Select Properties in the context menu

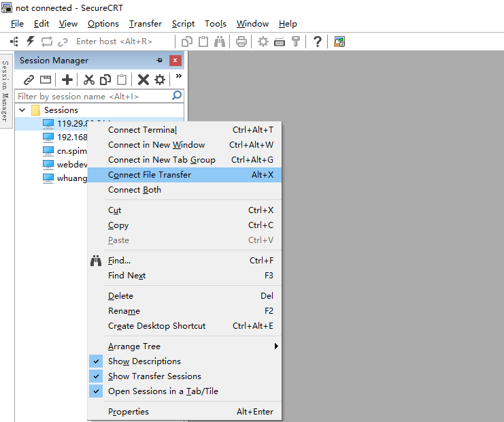point(129,412)
